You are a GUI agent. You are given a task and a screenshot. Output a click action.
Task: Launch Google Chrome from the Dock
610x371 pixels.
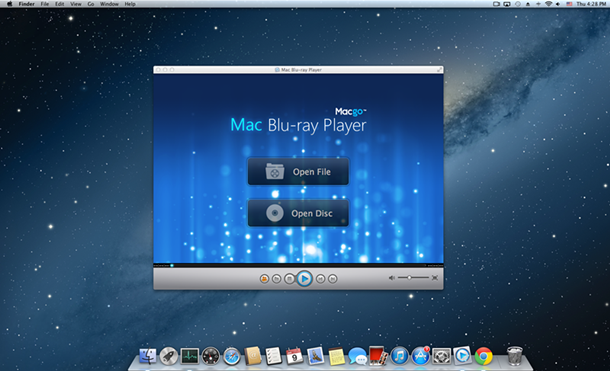click(484, 356)
